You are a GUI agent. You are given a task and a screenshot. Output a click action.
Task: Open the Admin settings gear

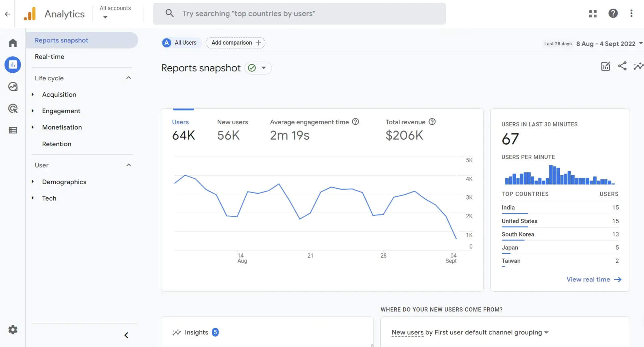[13, 329]
